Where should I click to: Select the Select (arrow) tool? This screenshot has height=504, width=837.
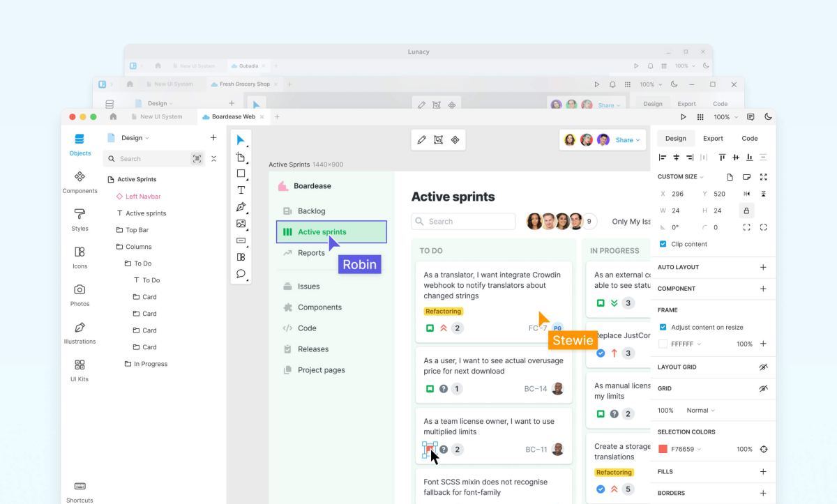point(241,140)
